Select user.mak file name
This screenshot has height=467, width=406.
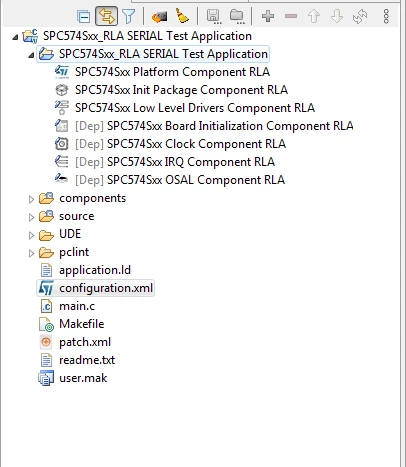click(83, 378)
